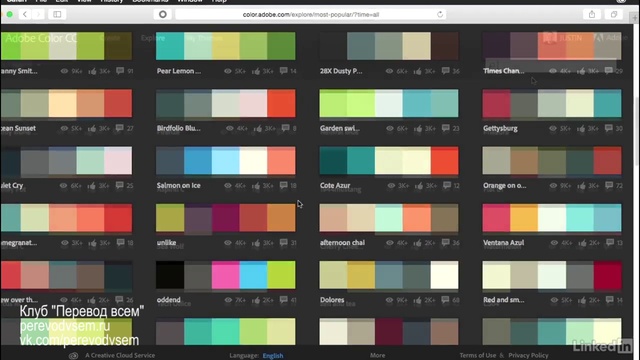This screenshot has height=360, width=640.
Task: Select the red swatch in Salmon on Ice
Action: click(x=281, y=160)
